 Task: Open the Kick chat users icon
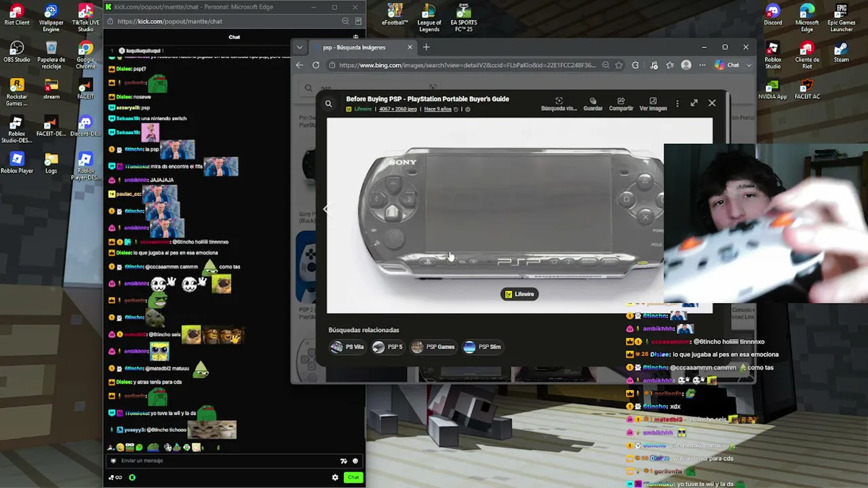click(x=355, y=37)
